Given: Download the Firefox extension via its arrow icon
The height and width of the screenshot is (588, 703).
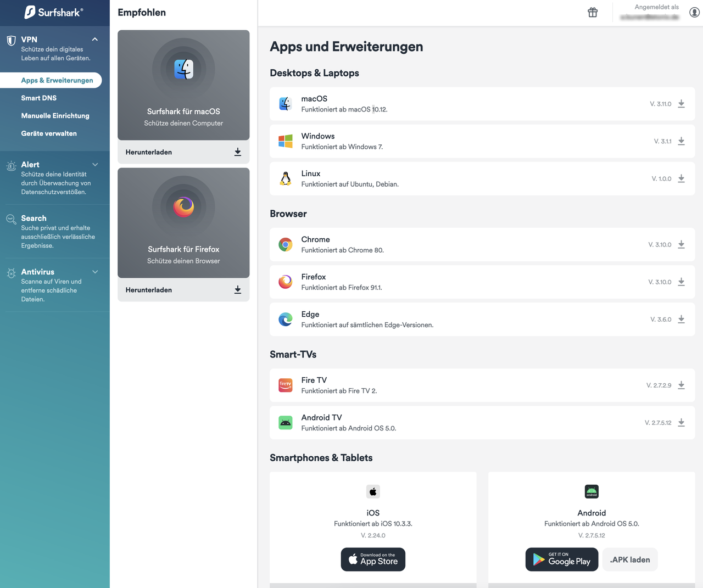Looking at the screenshot, I should [x=681, y=282].
